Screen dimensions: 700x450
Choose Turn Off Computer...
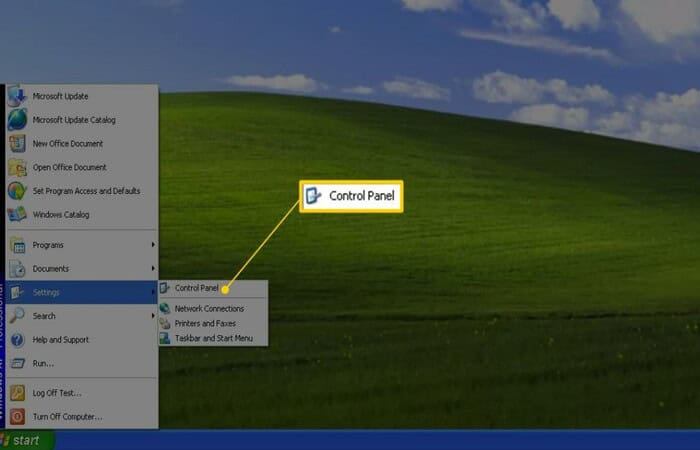click(x=82, y=417)
